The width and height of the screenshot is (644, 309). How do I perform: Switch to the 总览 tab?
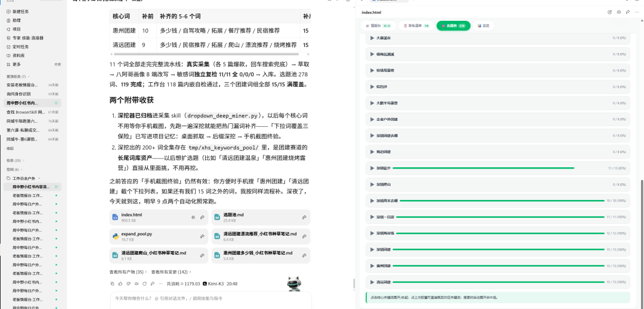(x=483, y=26)
